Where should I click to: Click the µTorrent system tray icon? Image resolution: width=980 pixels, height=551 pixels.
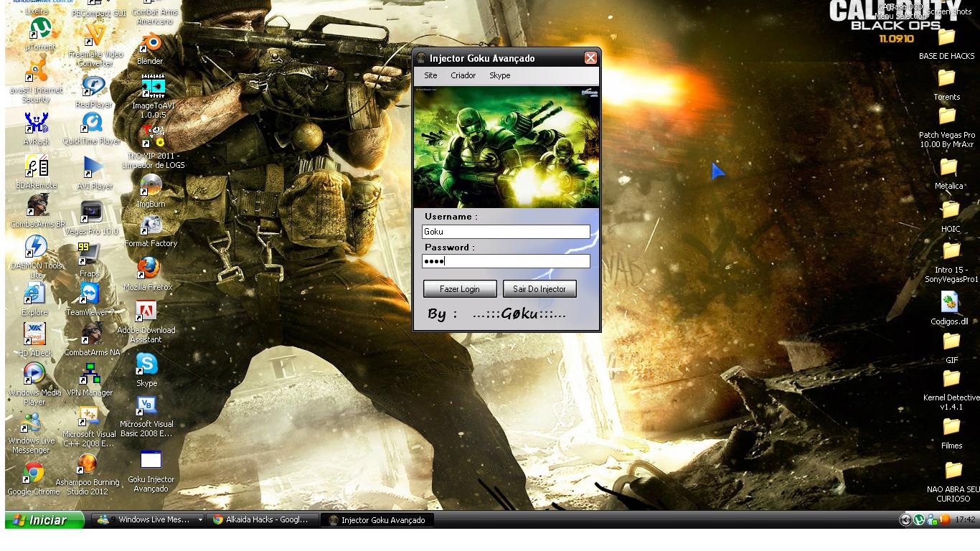coord(919,520)
